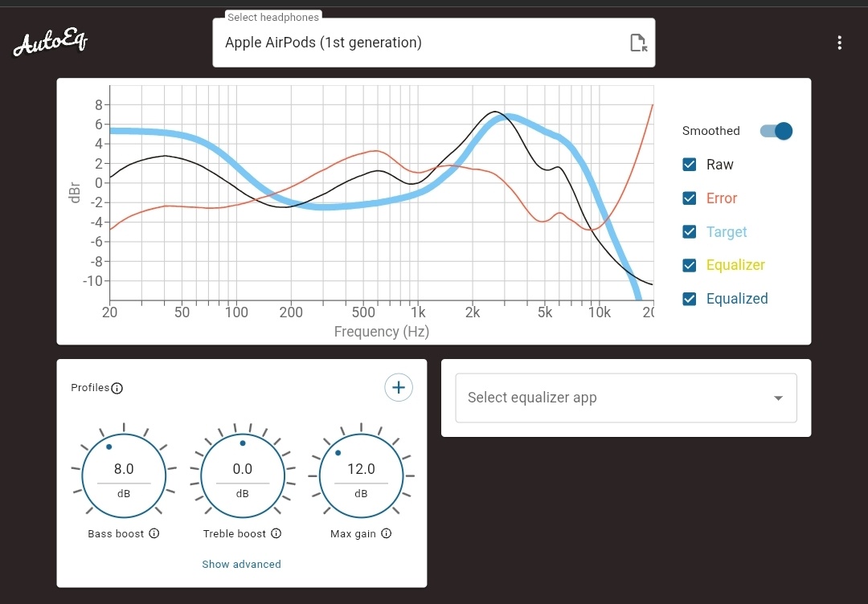Click the Max gain info icon
The image size is (868, 604).
pos(387,533)
